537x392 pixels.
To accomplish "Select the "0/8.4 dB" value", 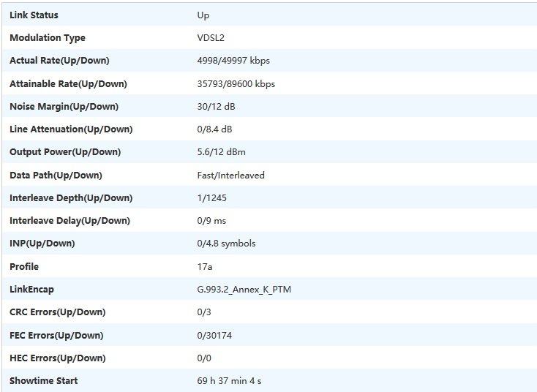I will click(x=214, y=129).
